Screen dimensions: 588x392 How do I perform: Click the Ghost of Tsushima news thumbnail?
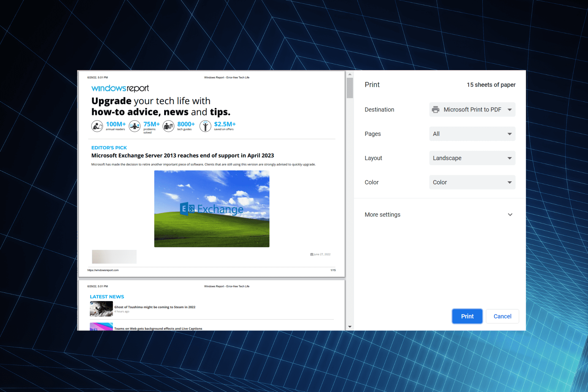point(101,309)
